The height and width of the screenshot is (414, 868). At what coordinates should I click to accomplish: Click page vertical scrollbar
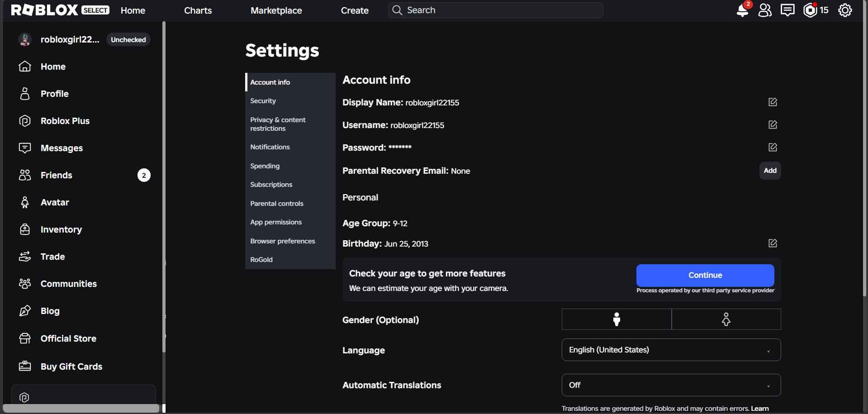pos(865,149)
